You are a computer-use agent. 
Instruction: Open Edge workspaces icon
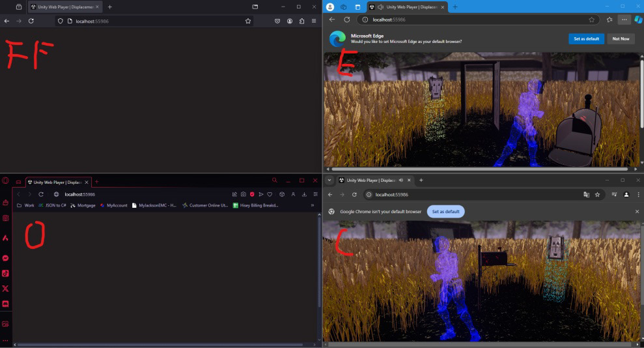tap(344, 7)
